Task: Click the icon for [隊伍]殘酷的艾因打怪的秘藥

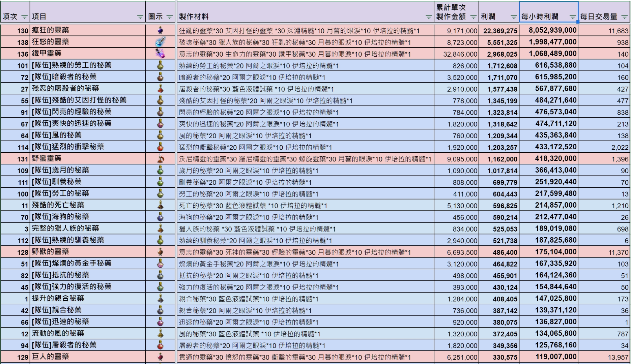Action: coord(161,100)
